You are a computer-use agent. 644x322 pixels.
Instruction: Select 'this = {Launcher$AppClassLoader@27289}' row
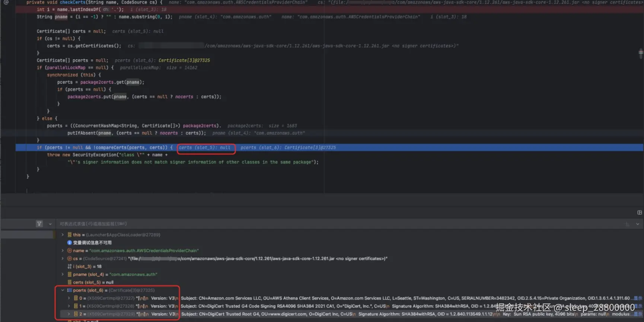click(117, 235)
